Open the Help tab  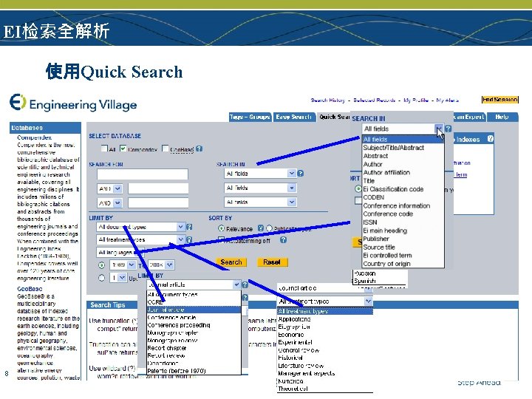click(502, 117)
